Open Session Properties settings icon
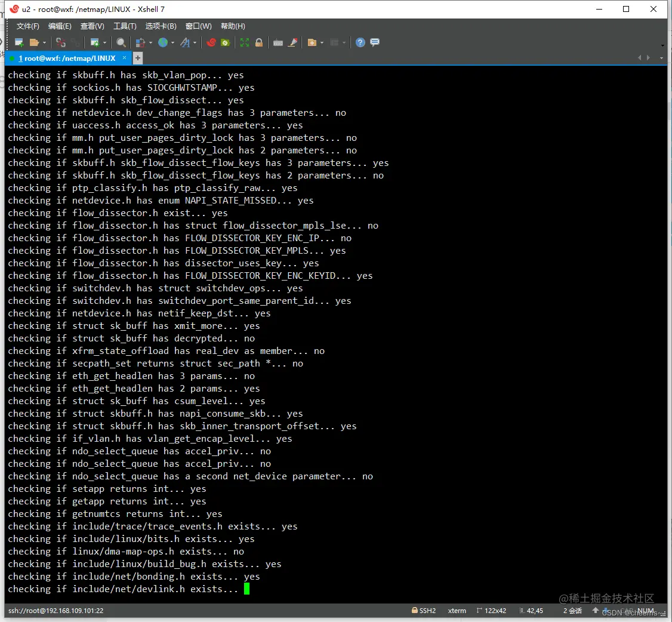Screen dimensions: 672x622 (x=95, y=42)
